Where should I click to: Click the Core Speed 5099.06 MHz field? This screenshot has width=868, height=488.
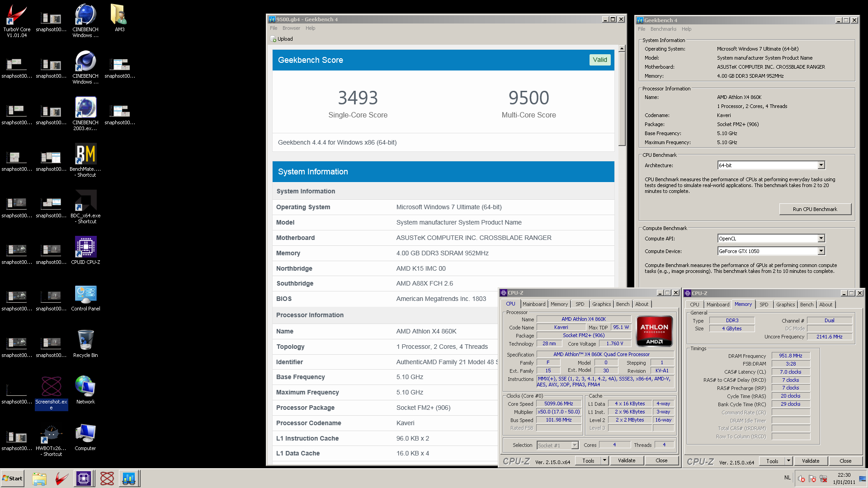tap(558, 404)
